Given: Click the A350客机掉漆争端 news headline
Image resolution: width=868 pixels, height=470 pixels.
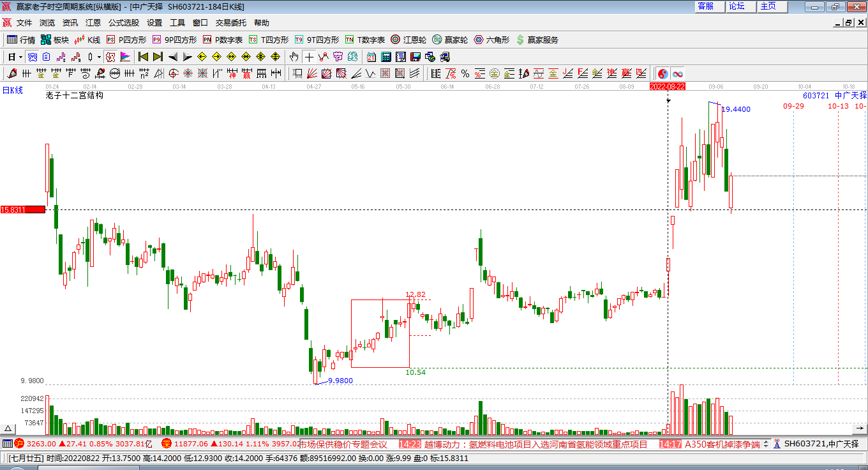Looking at the screenshot, I should pyautogui.click(x=722, y=444).
